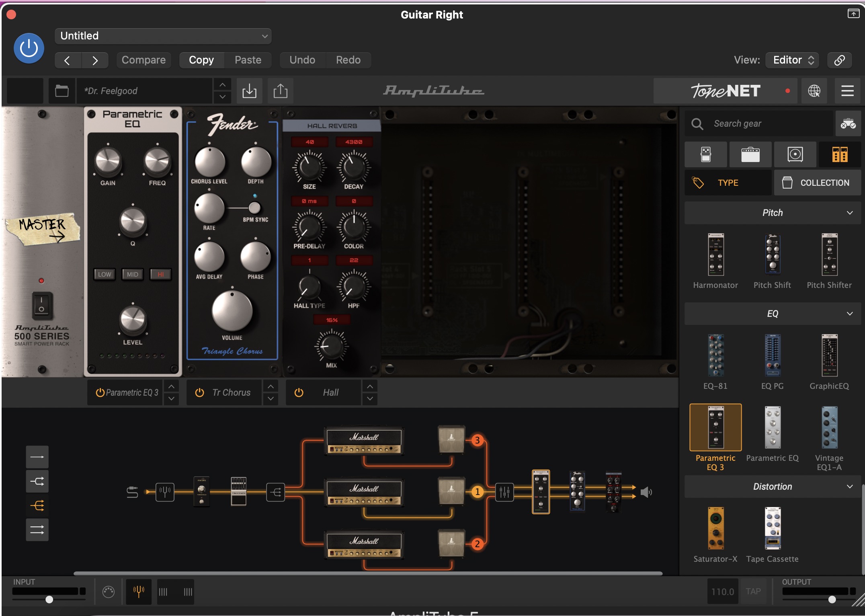Click the export share preset icon
The height and width of the screenshot is (616, 865).
click(281, 91)
